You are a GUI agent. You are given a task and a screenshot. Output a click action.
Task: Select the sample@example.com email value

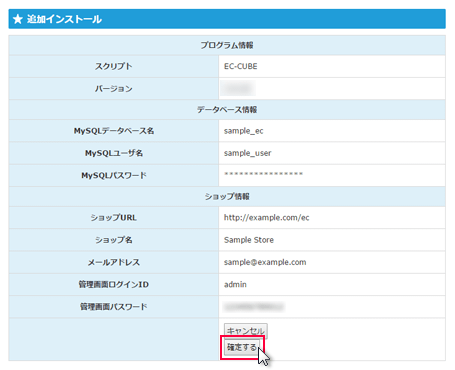[x=265, y=262]
